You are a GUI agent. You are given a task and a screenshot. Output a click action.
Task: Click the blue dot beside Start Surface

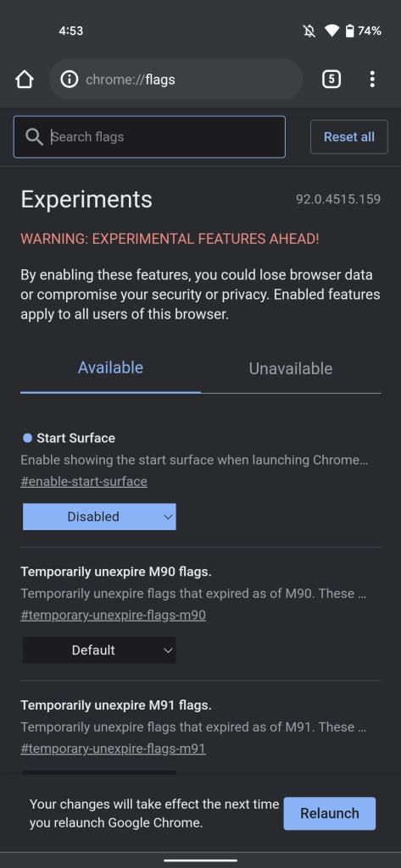[x=27, y=439]
